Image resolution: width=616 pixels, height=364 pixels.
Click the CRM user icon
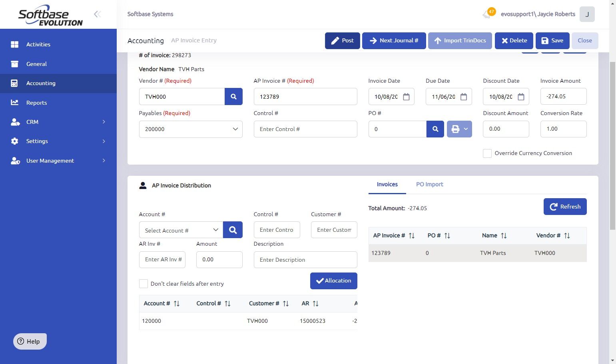pos(15,122)
